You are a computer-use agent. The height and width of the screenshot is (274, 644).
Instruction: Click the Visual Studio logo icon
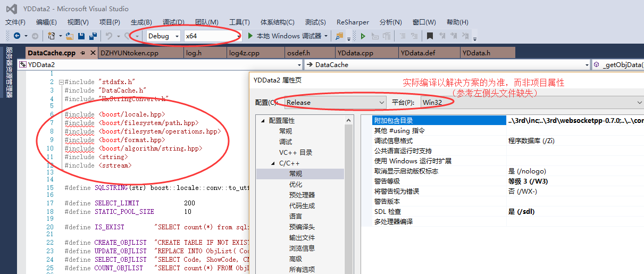tap(11, 9)
